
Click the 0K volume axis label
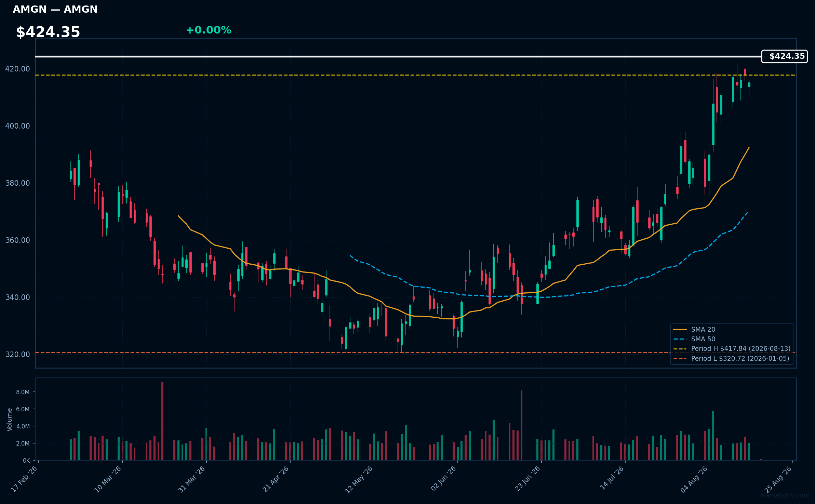coord(26,461)
